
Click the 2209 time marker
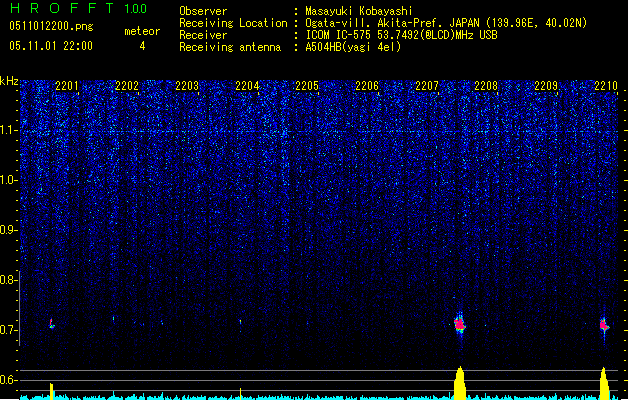point(546,86)
